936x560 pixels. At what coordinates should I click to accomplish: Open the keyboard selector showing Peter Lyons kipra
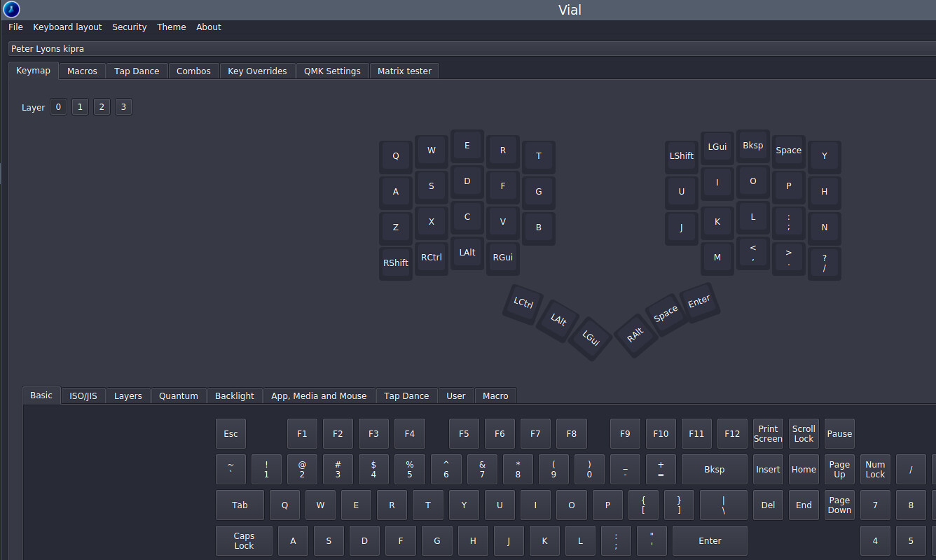469,49
